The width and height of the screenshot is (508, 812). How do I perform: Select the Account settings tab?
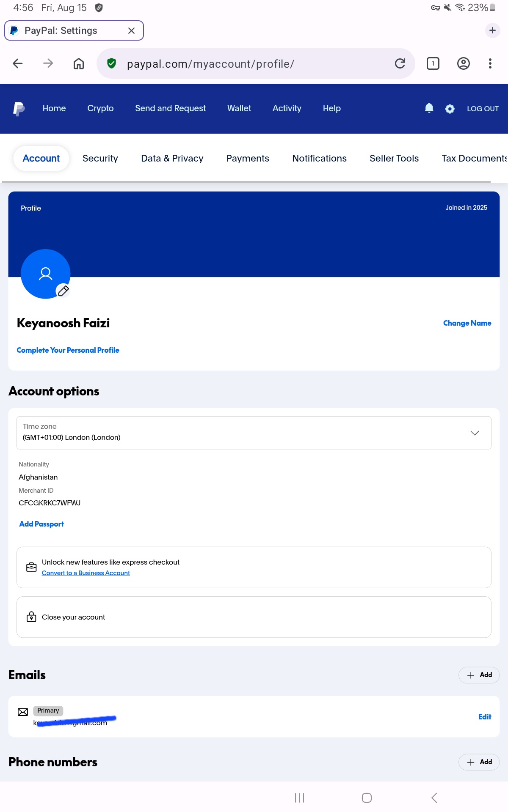click(x=41, y=158)
